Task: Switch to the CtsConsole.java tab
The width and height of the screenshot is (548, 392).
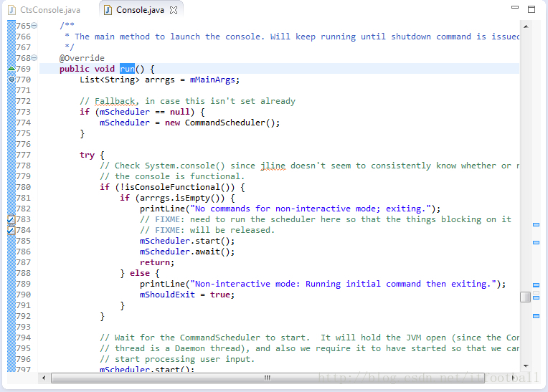Action: 44,10
